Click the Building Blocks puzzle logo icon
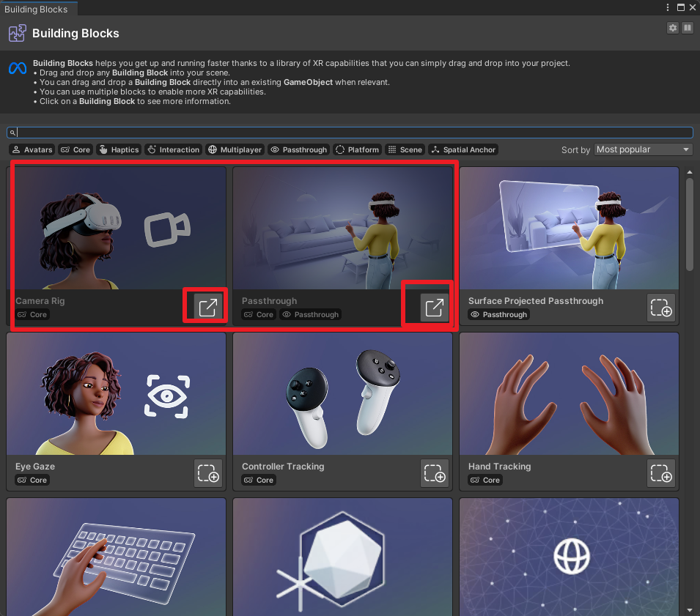 coord(17,34)
